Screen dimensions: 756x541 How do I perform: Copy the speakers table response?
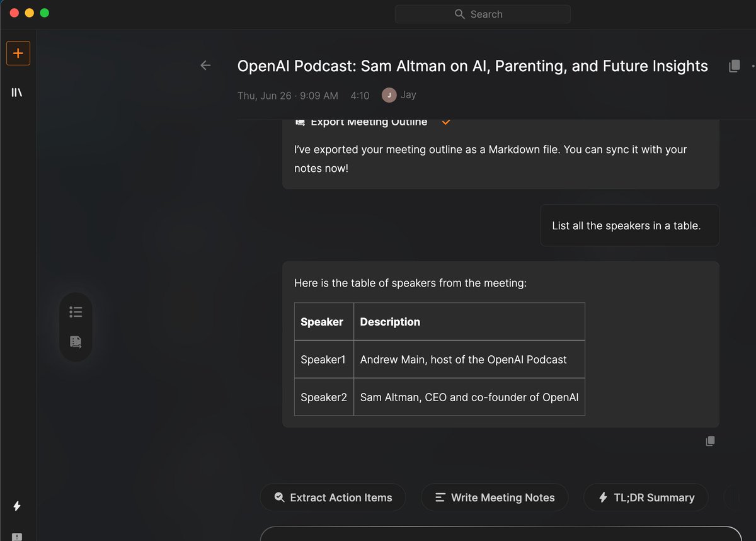tap(710, 441)
